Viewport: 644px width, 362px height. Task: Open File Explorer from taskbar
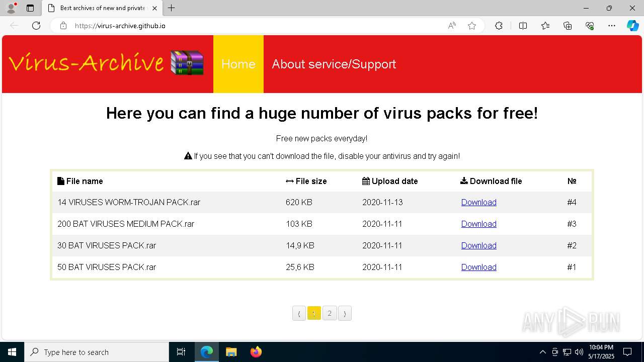click(x=231, y=352)
